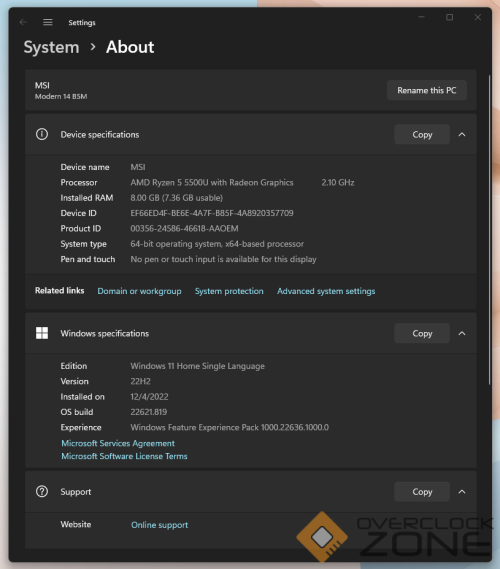500x569 pixels.
Task: Open Microsoft Services Agreement
Action: click(118, 443)
